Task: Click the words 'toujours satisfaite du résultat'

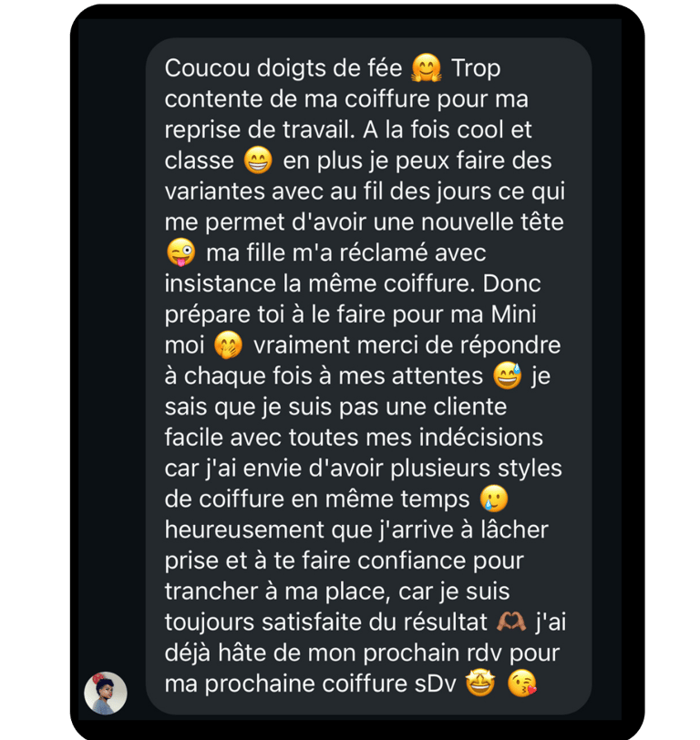Action: 325,622
